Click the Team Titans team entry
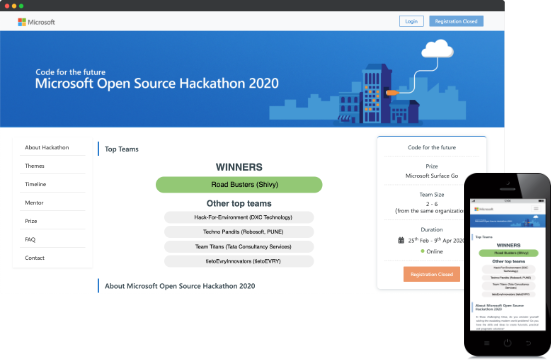This screenshot has width=551, height=360. click(239, 246)
